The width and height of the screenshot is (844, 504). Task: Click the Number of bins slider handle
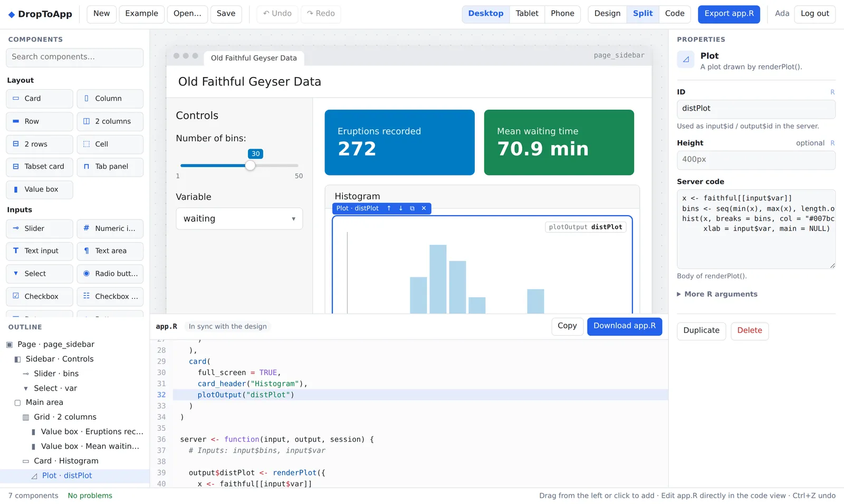251,166
